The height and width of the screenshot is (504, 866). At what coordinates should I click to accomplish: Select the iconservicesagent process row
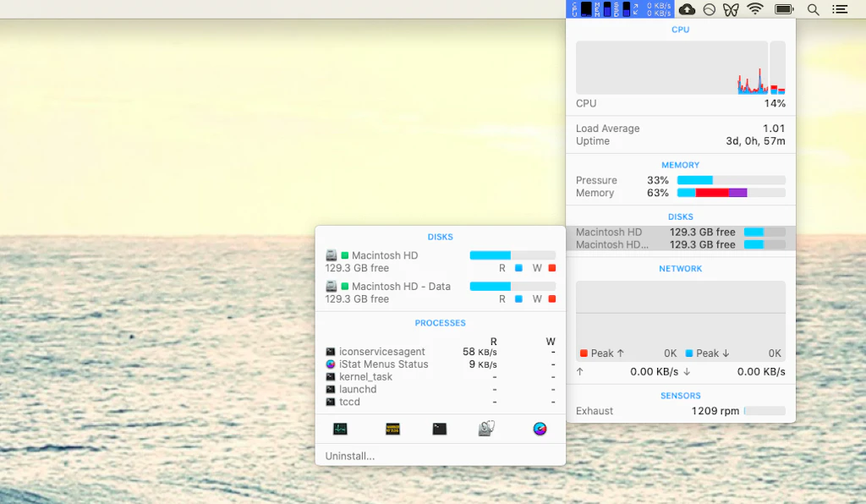pyautogui.click(x=440, y=352)
